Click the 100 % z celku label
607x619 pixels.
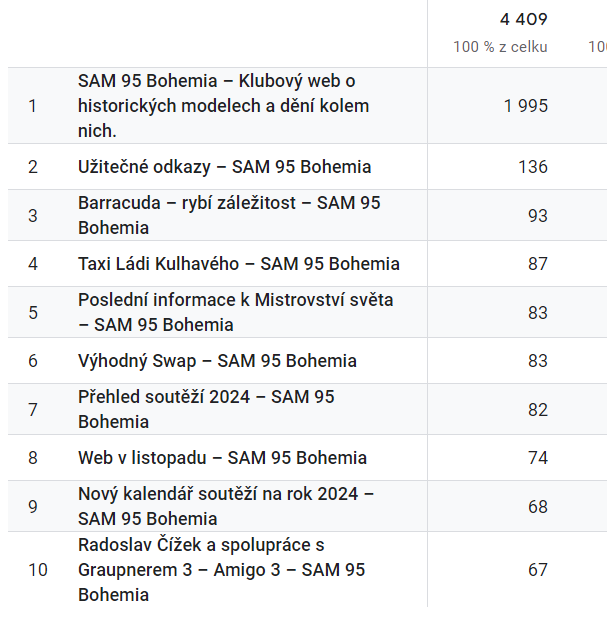pyautogui.click(x=500, y=47)
